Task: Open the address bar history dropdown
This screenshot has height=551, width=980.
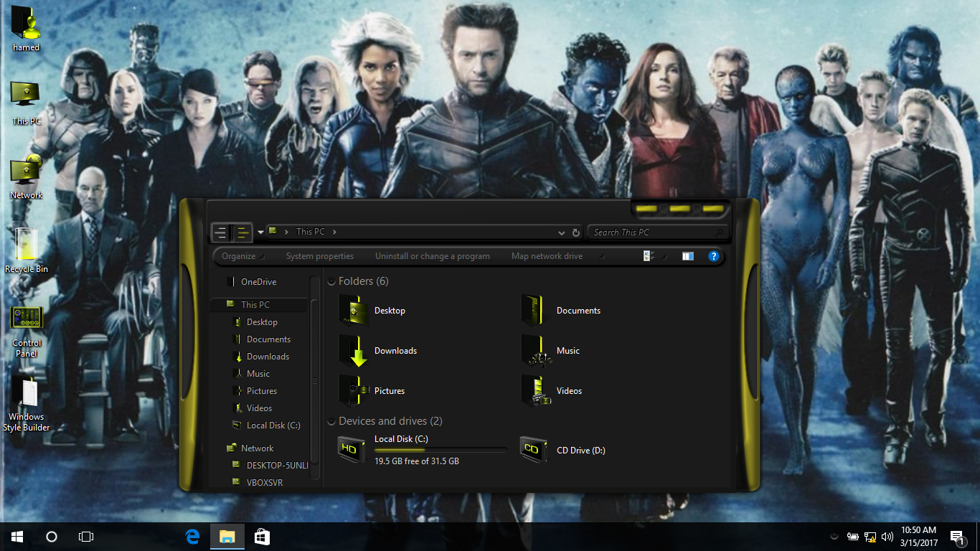Action: (x=561, y=232)
